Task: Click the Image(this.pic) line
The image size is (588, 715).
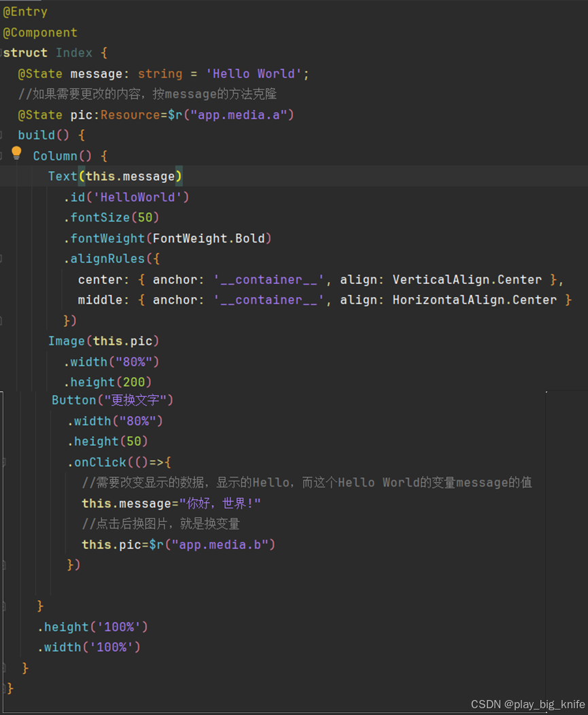Action: [103, 341]
